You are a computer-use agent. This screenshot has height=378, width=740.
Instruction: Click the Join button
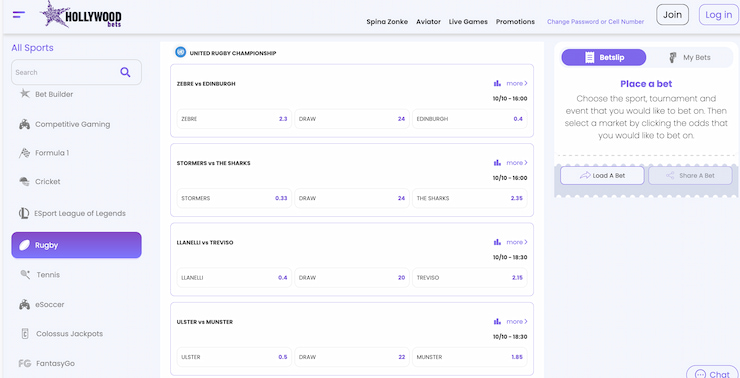(x=673, y=15)
